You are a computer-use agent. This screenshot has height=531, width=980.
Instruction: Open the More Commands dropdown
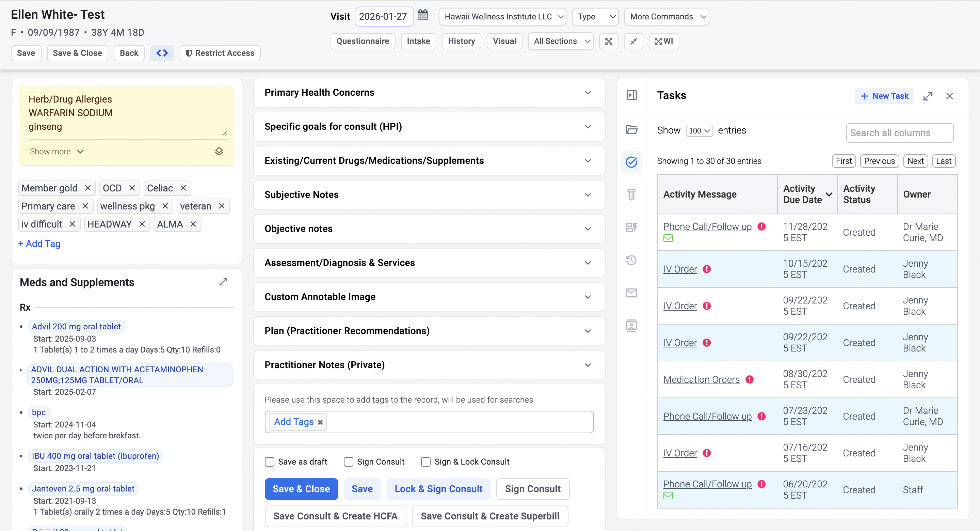click(x=666, y=16)
